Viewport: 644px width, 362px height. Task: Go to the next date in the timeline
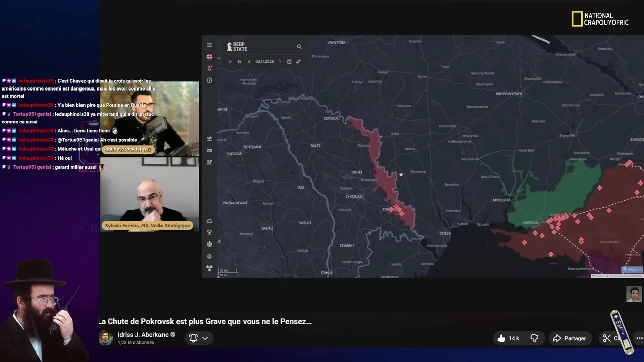point(280,62)
